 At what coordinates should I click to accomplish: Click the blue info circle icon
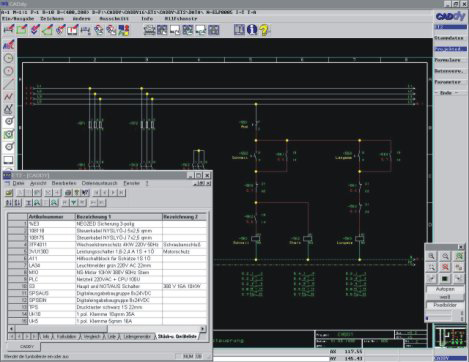pos(252,30)
